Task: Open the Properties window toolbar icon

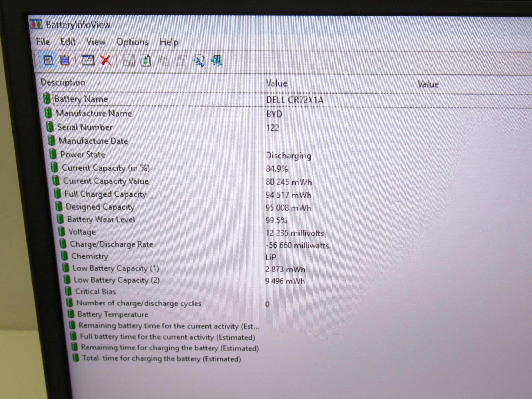Action: pyautogui.click(x=88, y=60)
